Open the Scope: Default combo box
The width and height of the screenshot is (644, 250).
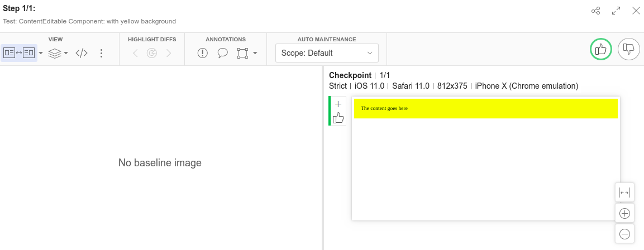pos(327,53)
